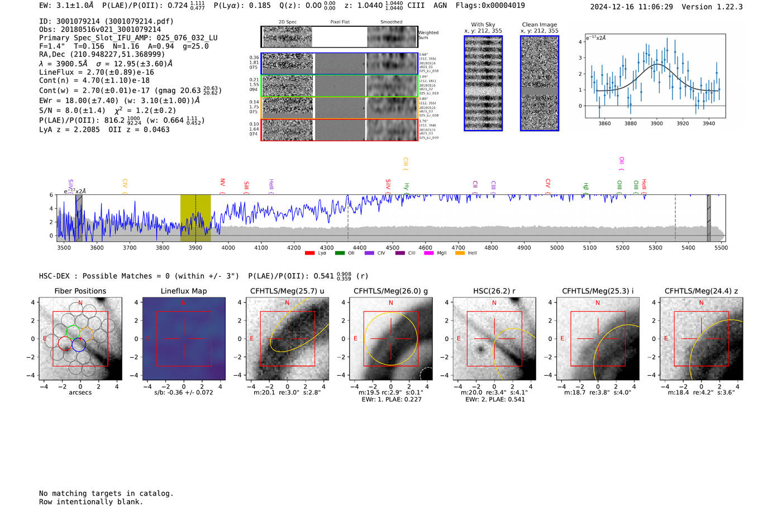Click the yellow highlighted band at 3900 Å
This screenshot has width=782, height=532.
[195, 218]
